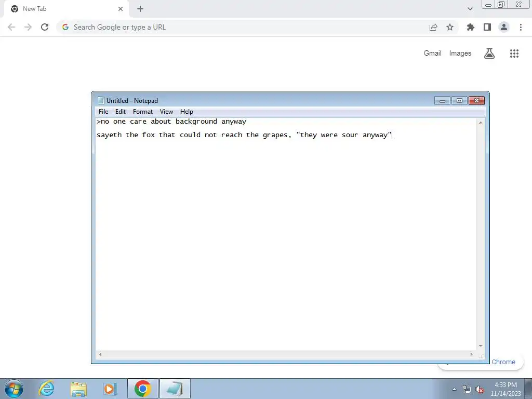The height and width of the screenshot is (399, 532).
Task: Close the Notepad window
Action: [x=477, y=101]
